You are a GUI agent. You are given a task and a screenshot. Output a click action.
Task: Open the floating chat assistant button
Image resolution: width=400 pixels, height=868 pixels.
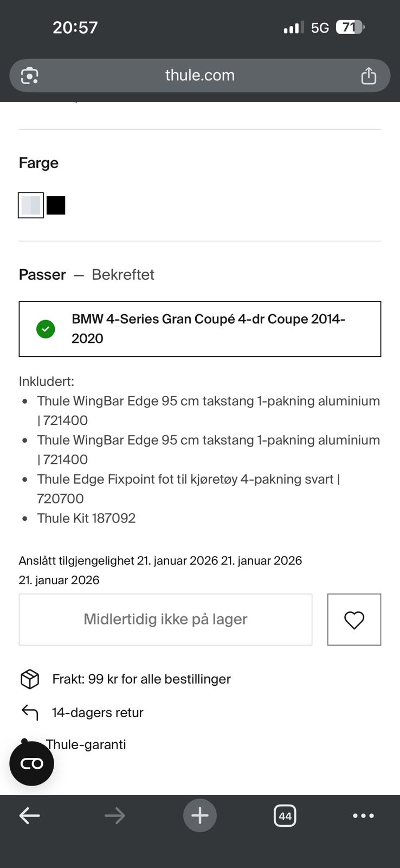[31, 763]
